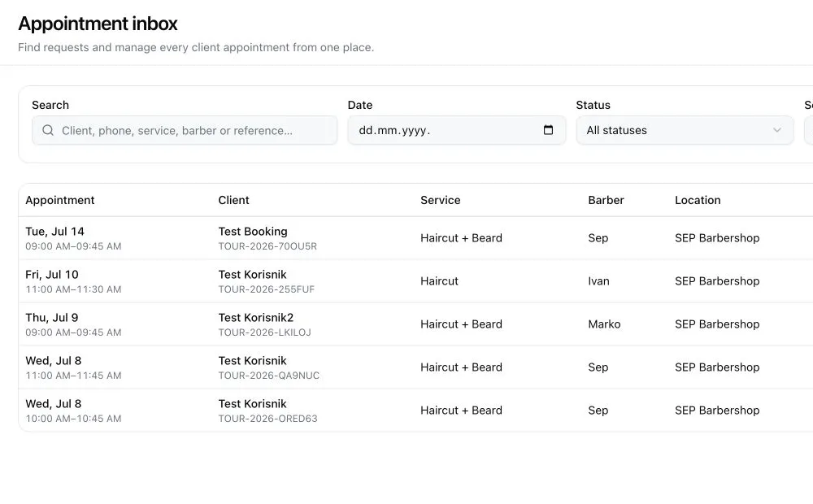Click the chevron arrow in Status dropdown

tap(776, 130)
